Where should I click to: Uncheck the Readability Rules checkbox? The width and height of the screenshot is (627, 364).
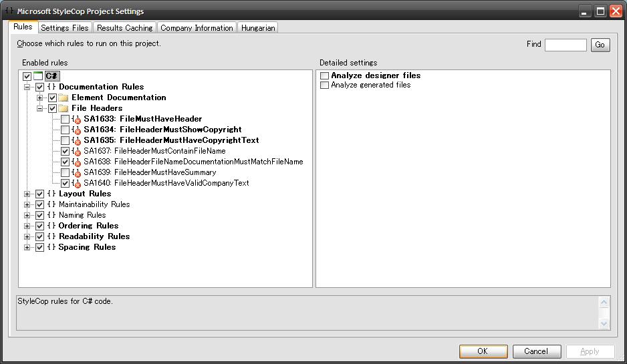39,236
